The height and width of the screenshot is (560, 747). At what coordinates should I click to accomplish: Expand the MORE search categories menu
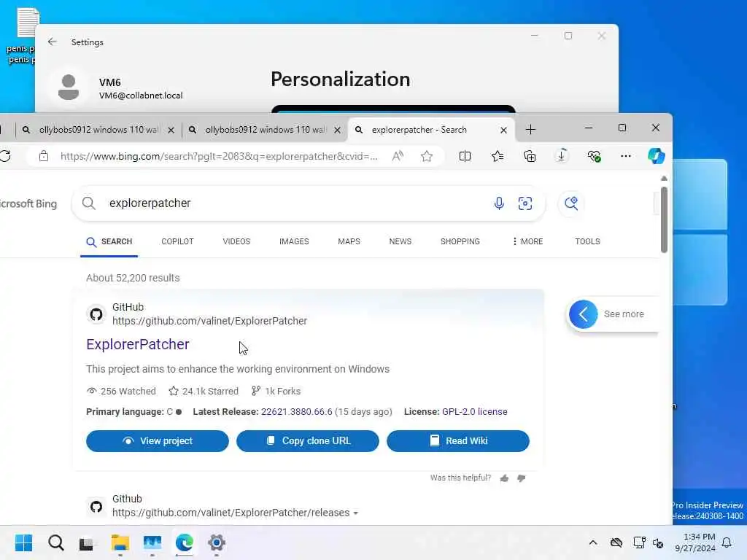527,241
